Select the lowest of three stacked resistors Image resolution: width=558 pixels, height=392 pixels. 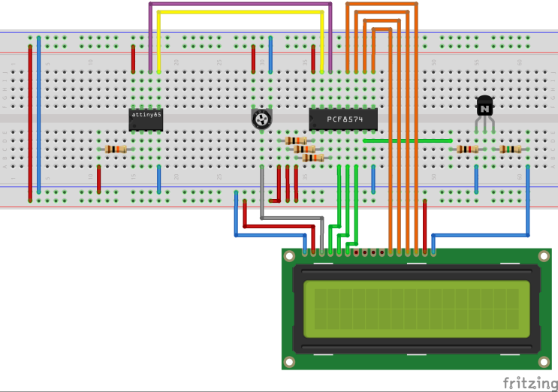[313, 158]
